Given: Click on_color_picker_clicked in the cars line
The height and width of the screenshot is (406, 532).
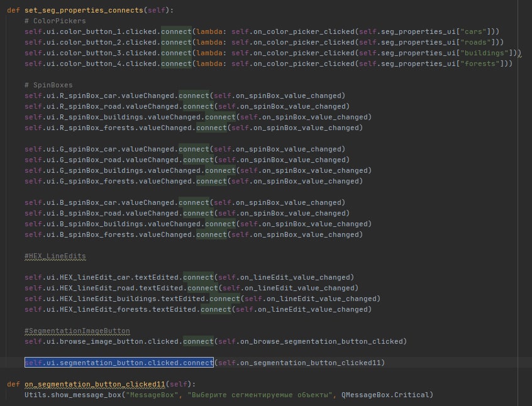Looking at the screenshot, I should (x=304, y=31).
